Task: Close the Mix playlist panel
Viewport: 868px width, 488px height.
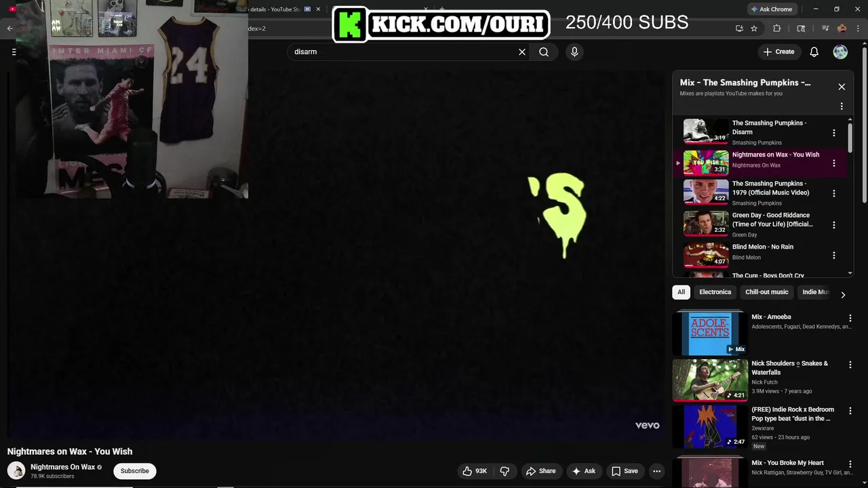Action: [x=842, y=87]
